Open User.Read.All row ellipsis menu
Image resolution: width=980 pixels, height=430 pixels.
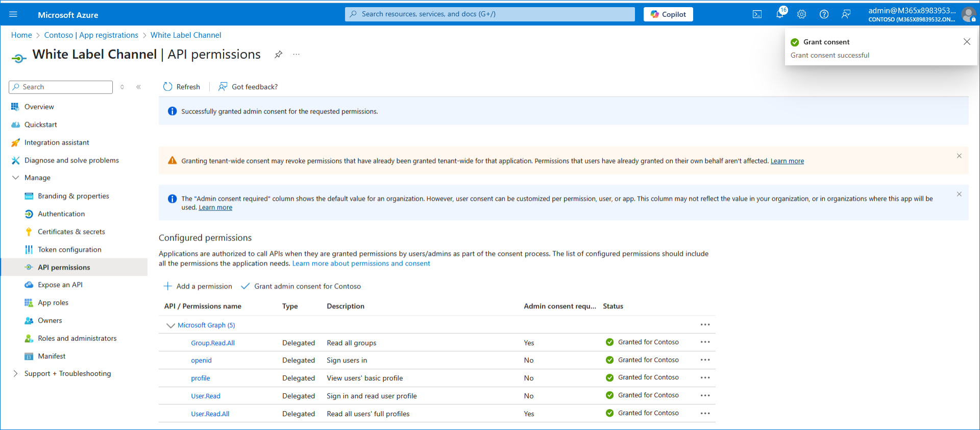[x=705, y=413]
